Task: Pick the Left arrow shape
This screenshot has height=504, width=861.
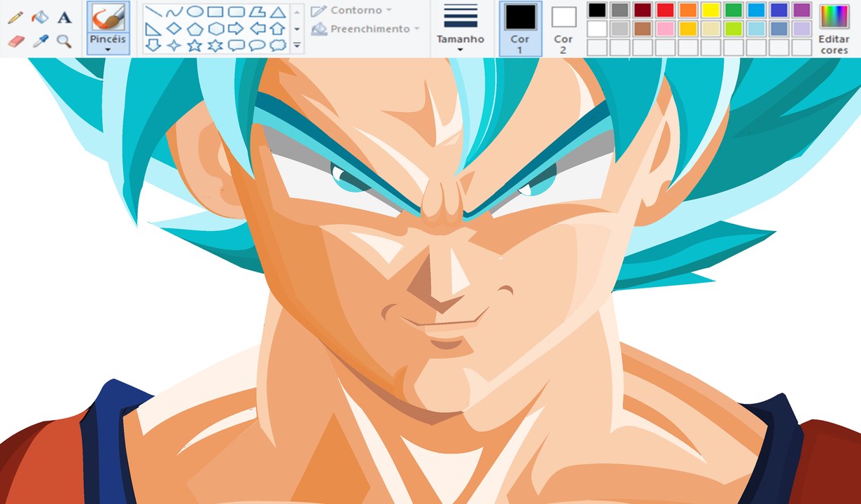Action: click(258, 29)
